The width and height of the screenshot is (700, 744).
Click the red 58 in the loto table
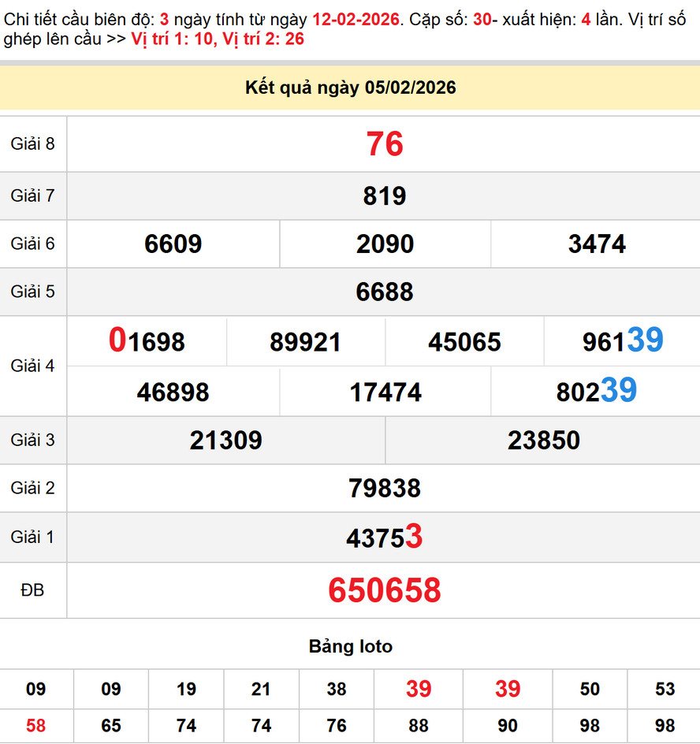36,725
